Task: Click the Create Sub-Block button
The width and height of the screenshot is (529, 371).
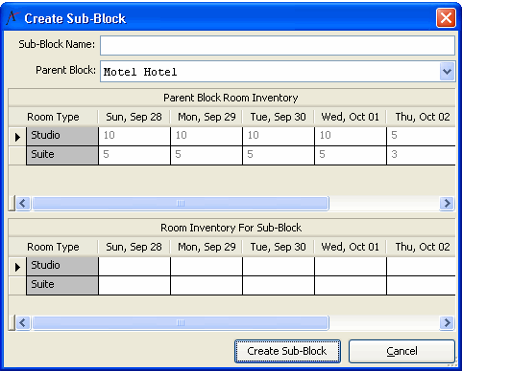Action: (287, 351)
